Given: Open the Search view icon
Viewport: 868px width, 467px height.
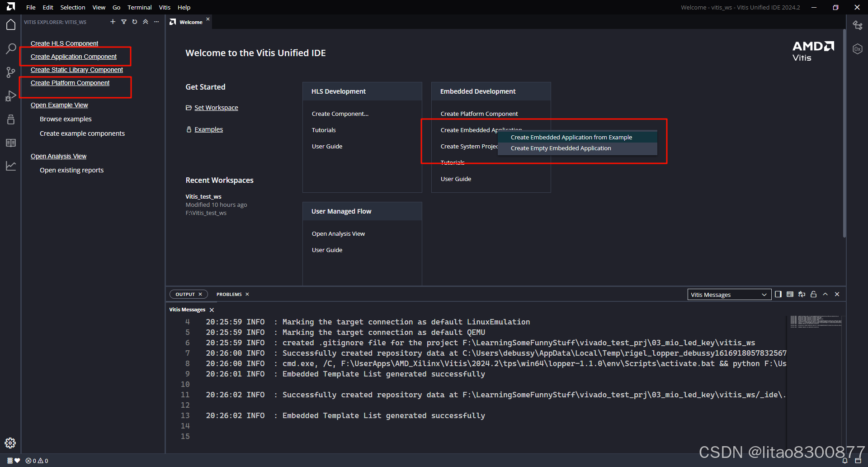Looking at the screenshot, I should (x=11, y=48).
